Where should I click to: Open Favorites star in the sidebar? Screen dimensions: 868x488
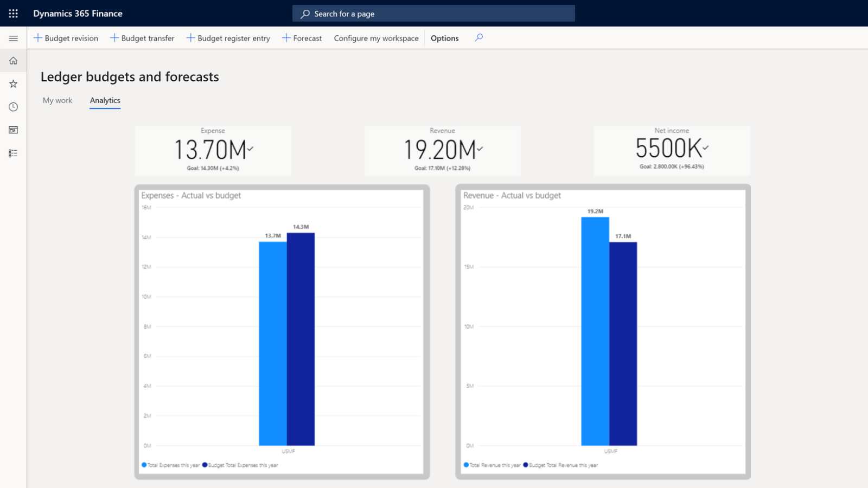[13, 84]
